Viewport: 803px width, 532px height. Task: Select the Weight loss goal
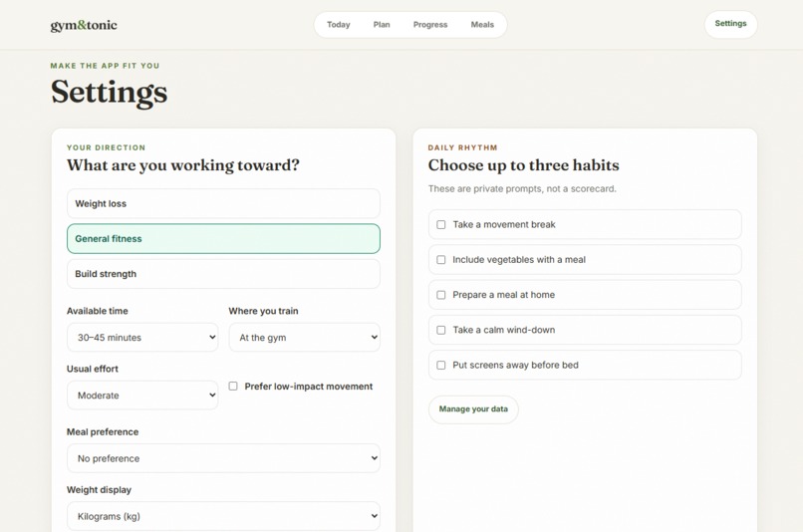[x=223, y=203]
